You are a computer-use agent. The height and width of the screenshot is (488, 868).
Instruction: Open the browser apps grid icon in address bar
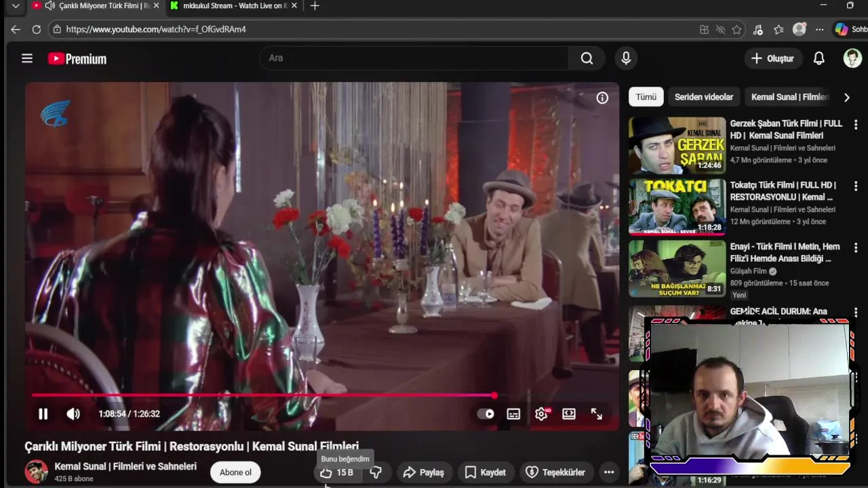pos(704,30)
